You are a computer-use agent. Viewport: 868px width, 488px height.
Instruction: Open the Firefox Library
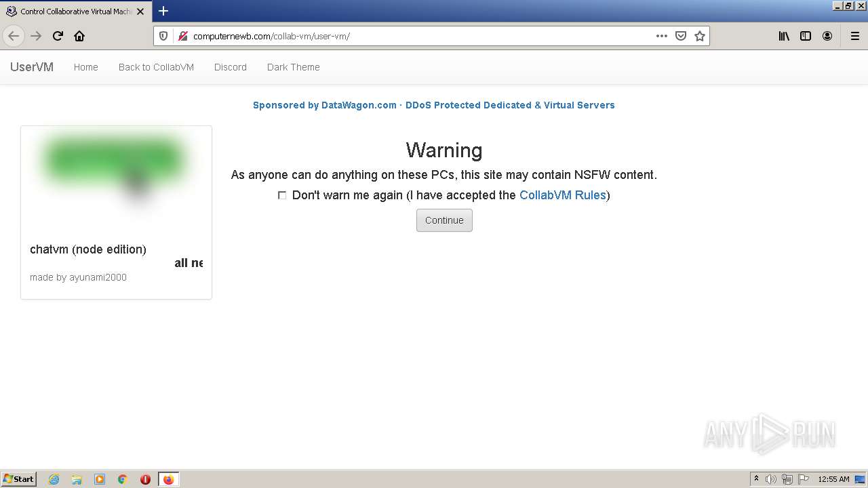(x=784, y=36)
